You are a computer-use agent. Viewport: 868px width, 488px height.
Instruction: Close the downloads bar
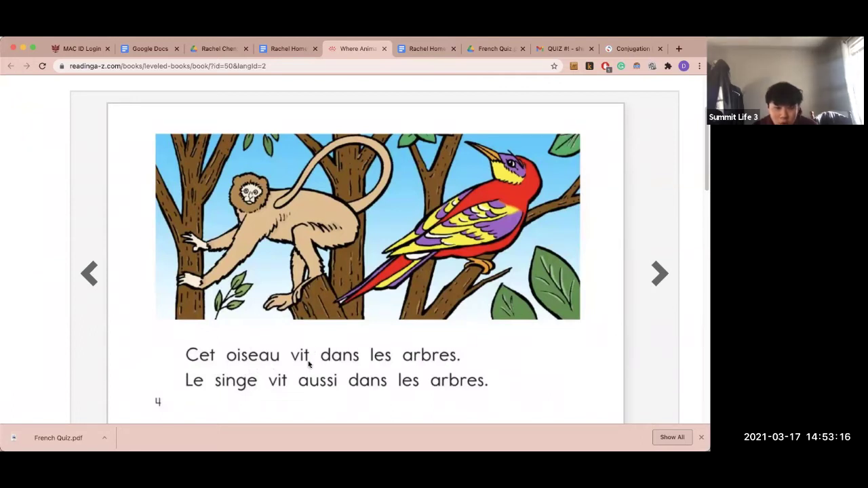(701, 437)
